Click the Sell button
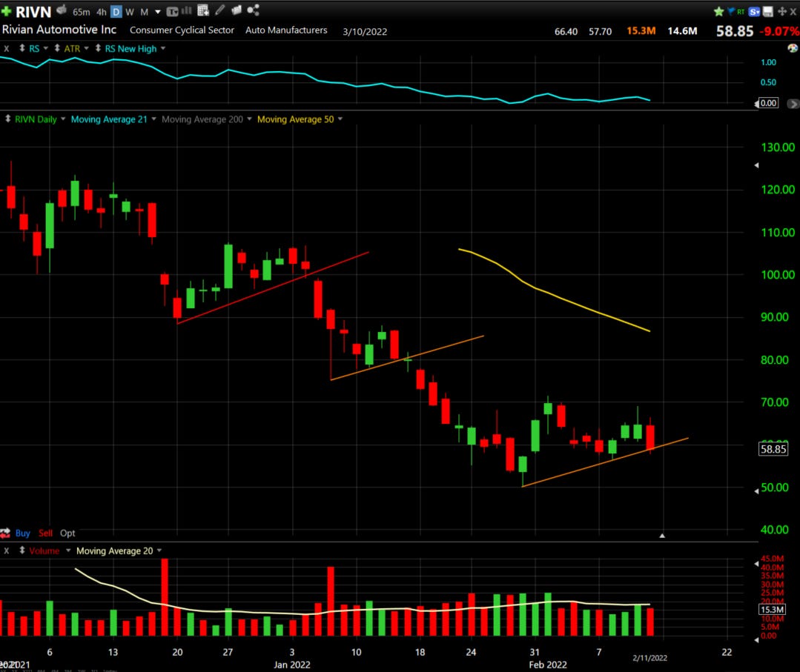 coord(45,533)
